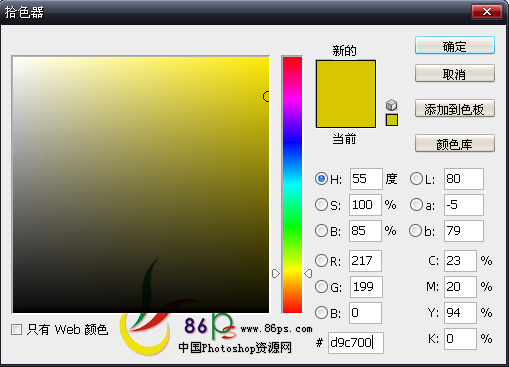Select the Lab a channel radio button
Image resolution: width=509 pixels, height=367 pixels.
tap(416, 205)
